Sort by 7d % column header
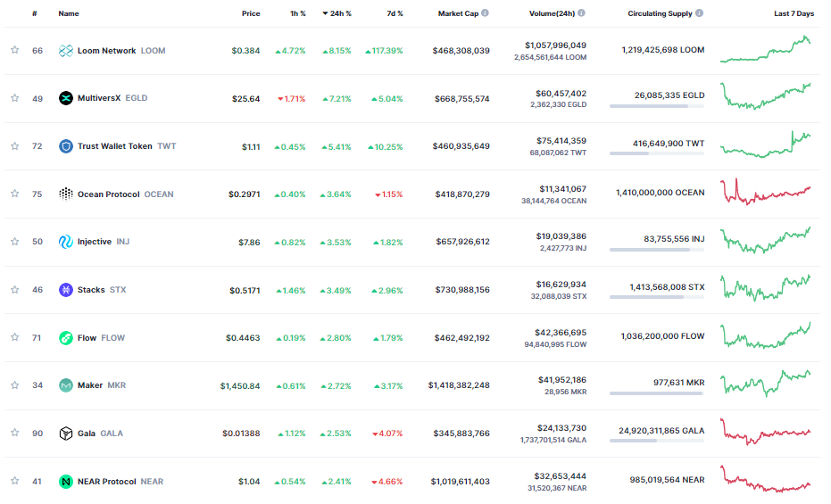 [x=395, y=13]
